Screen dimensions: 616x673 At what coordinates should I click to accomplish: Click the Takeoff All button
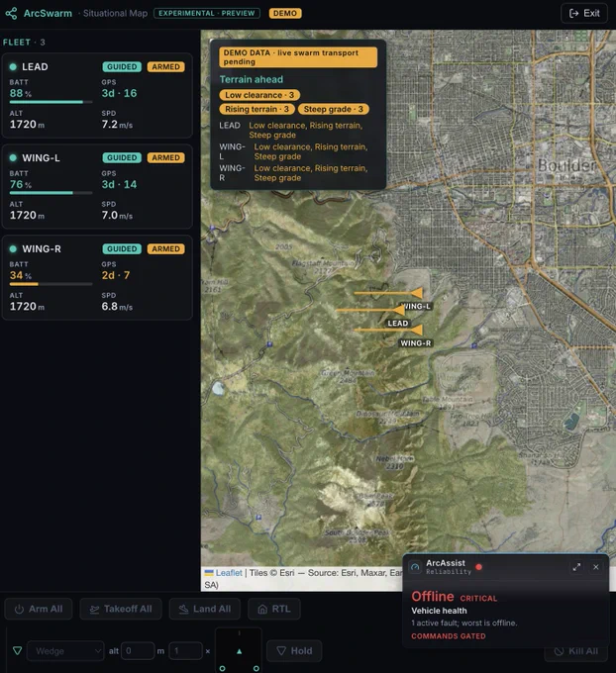121,609
